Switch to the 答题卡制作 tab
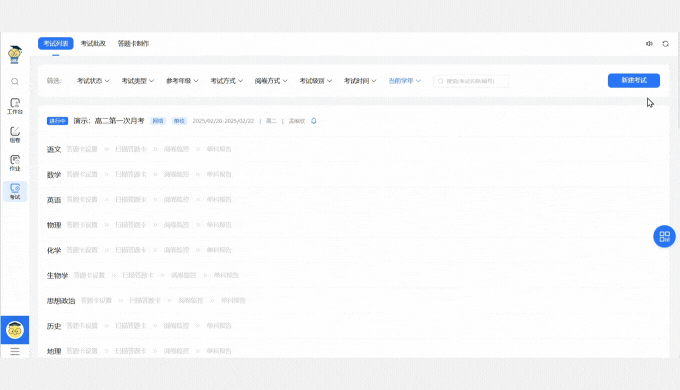 [133, 43]
